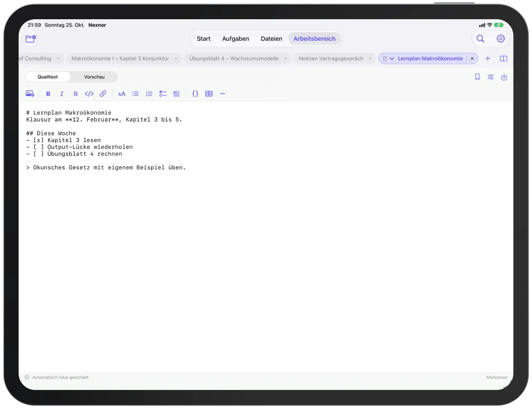Tap the Wi-Fi status icon
Screen dimensions: 532x408
tap(489, 25)
